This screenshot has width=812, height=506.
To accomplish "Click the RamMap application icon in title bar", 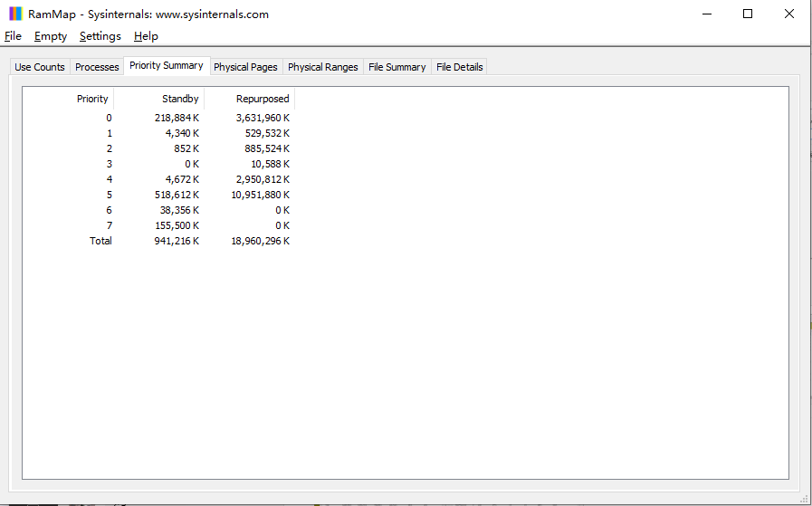I will 15,14.
